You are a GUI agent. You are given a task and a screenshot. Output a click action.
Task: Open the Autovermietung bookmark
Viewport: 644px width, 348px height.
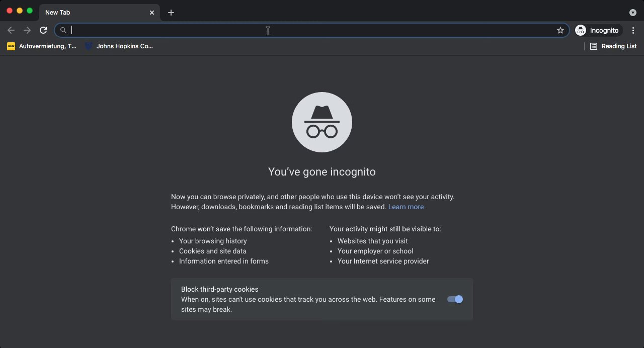42,46
